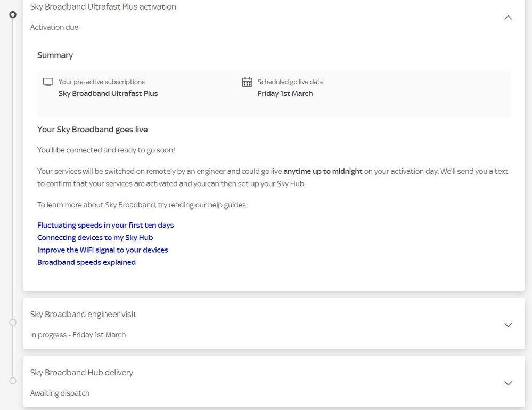Click the 'Awaiting dispatch' status text
This screenshot has width=532, height=410.
pyautogui.click(x=60, y=393)
